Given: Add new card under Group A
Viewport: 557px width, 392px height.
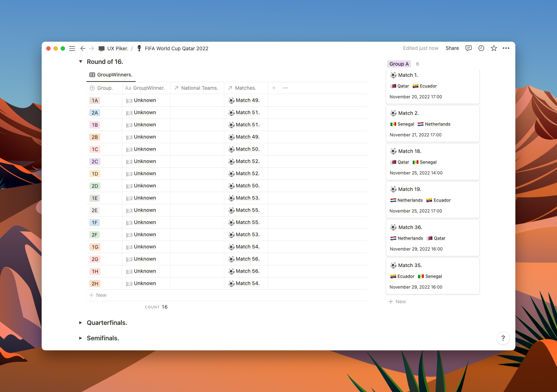Looking at the screenshot, I should 397,302.
